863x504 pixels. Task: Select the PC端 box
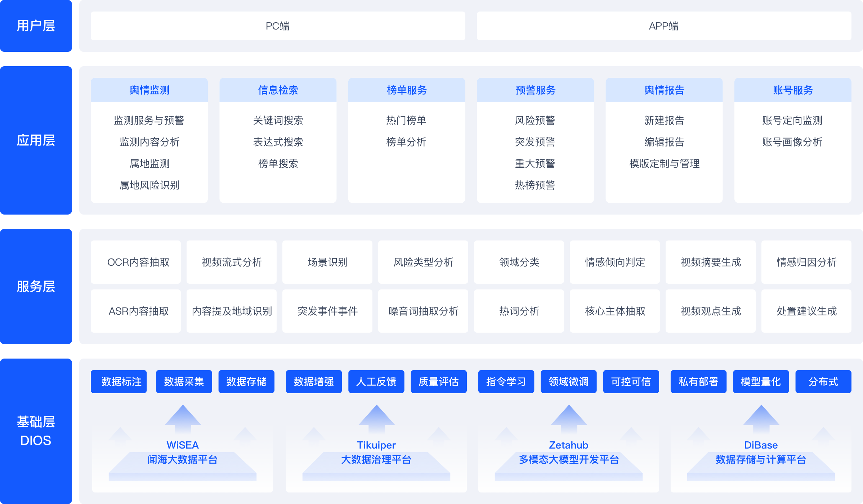278,26
